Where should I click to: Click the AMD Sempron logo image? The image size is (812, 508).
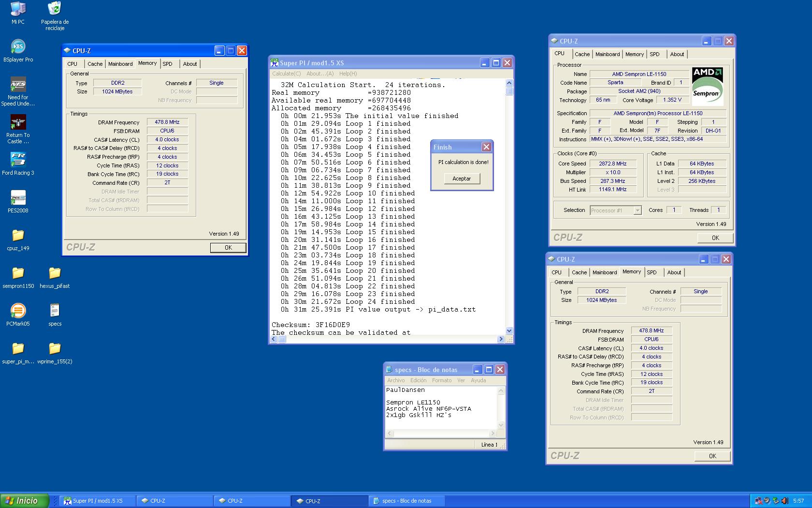(x=707, y=86)
